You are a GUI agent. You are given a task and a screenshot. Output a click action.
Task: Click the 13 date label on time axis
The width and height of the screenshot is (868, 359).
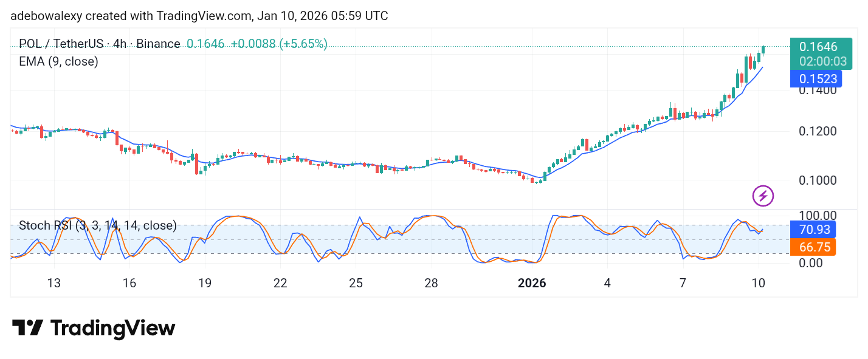coord(53,283)
